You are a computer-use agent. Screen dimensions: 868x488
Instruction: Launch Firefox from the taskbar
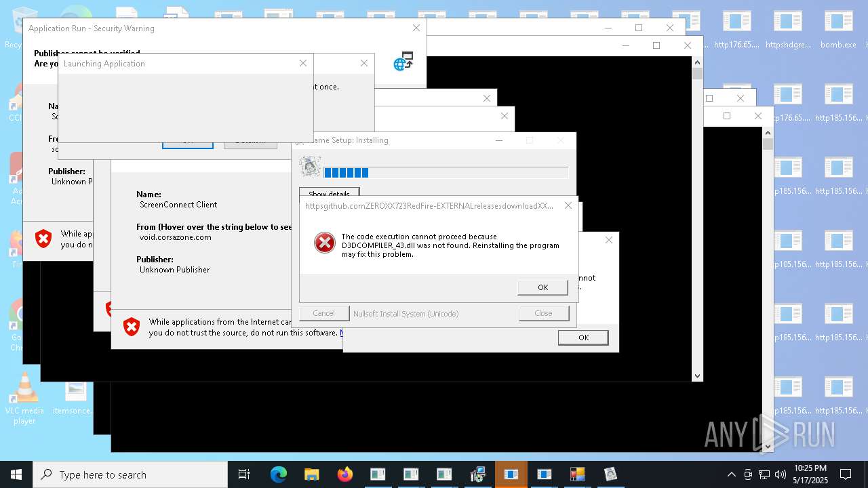point(344,474)
